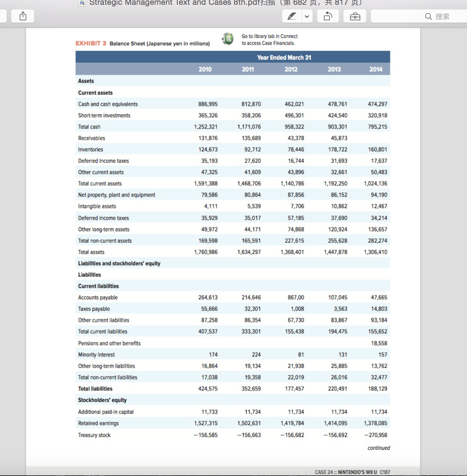
Task: Open the Markup toolbox icon
Action: click(355, 16)
